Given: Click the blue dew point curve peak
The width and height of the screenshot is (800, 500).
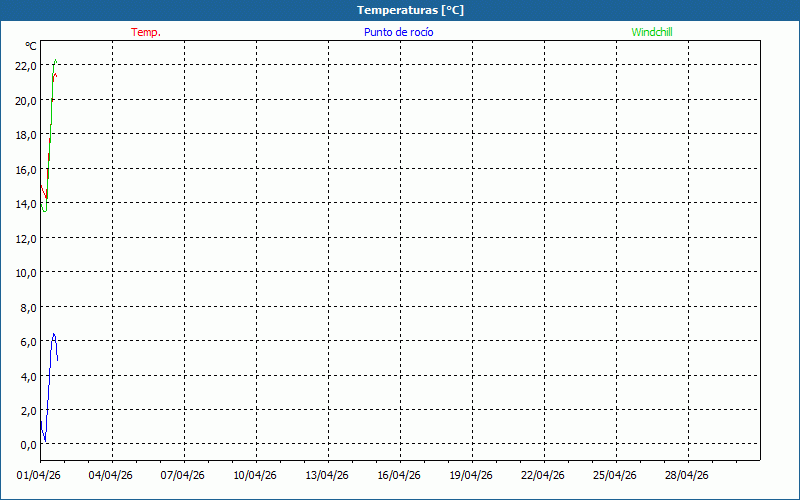Looking at the screenshot, I should click(x=54, y=334).
